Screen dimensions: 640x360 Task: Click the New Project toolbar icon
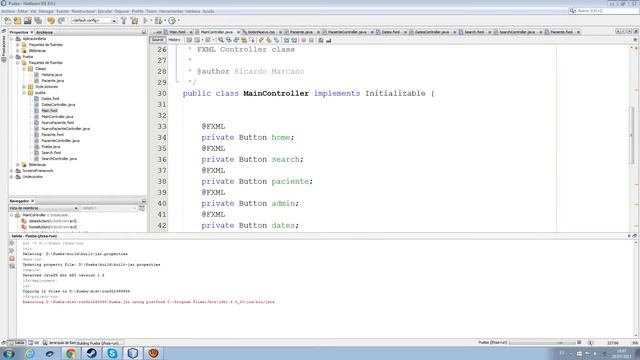18,20
